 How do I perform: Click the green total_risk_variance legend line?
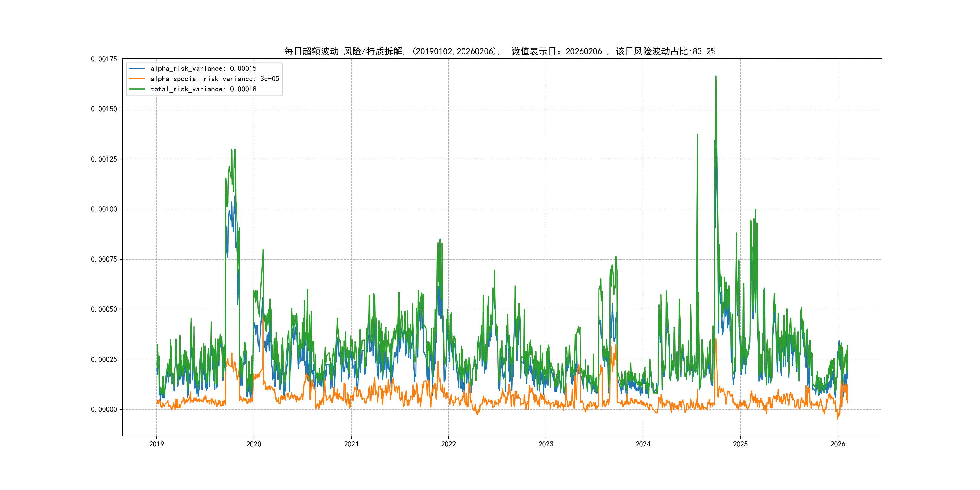point(137,89)
